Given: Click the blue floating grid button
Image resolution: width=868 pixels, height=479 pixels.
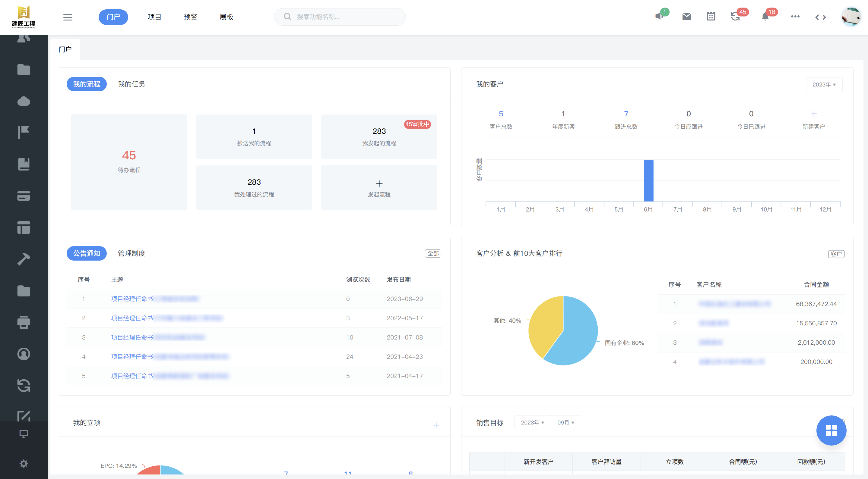Looking at the screenshot, I should pyautogui.click(x=831, y=430).
